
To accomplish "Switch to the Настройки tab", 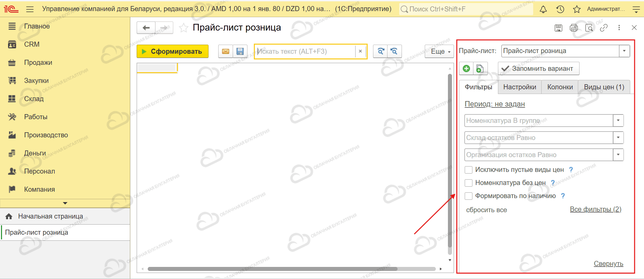I will [x=519, y=87].
